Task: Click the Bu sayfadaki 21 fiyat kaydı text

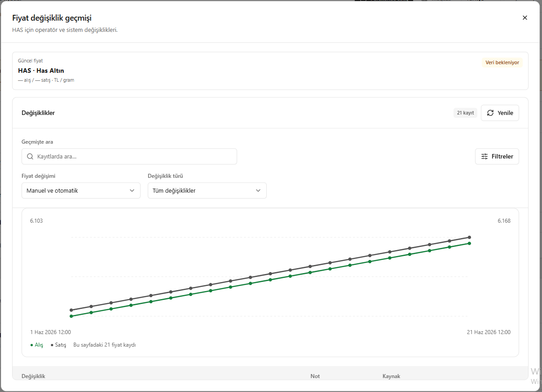Action: [105, 345]
